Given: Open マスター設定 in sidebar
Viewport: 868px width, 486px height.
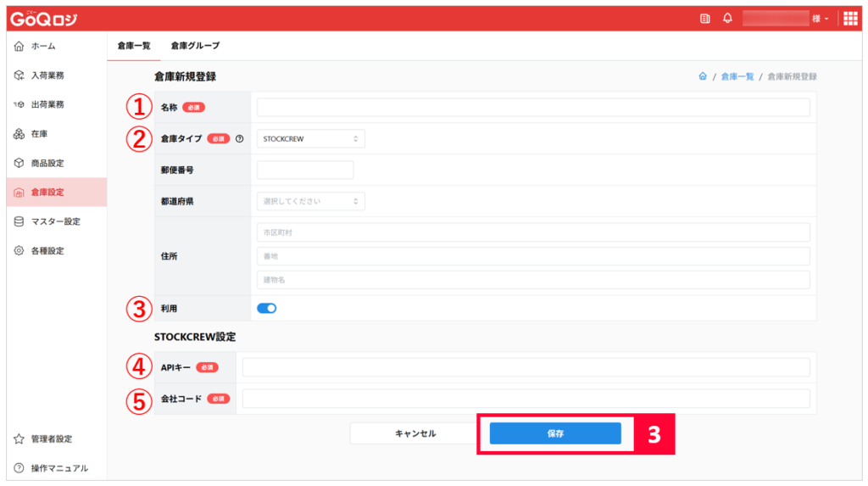Looking at the screenshot, I should tap(57, 221).
